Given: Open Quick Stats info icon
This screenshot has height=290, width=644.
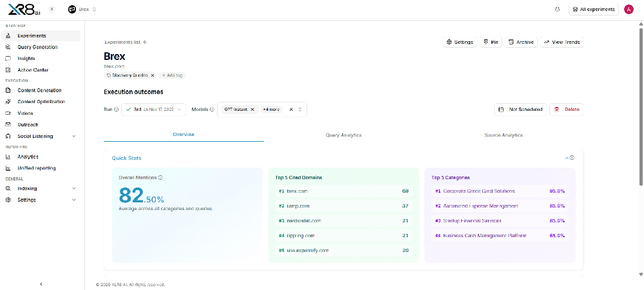Looking at the screenshot, I should coord(572,158).
